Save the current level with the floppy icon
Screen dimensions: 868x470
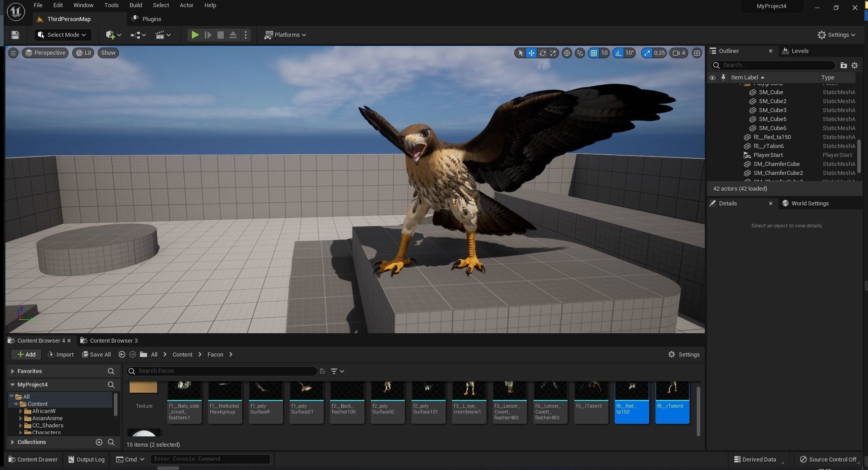(15, 35)
